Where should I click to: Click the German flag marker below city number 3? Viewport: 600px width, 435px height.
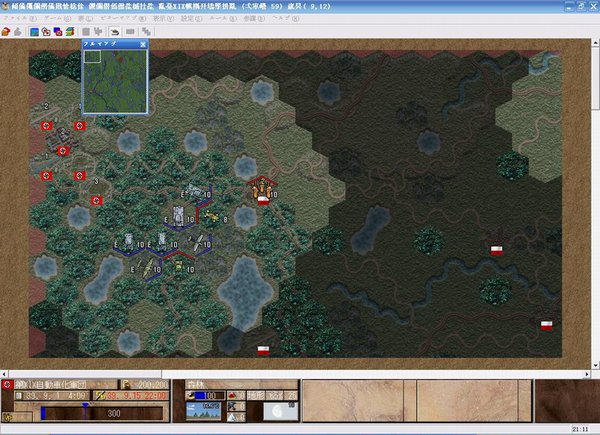point(96,200)
